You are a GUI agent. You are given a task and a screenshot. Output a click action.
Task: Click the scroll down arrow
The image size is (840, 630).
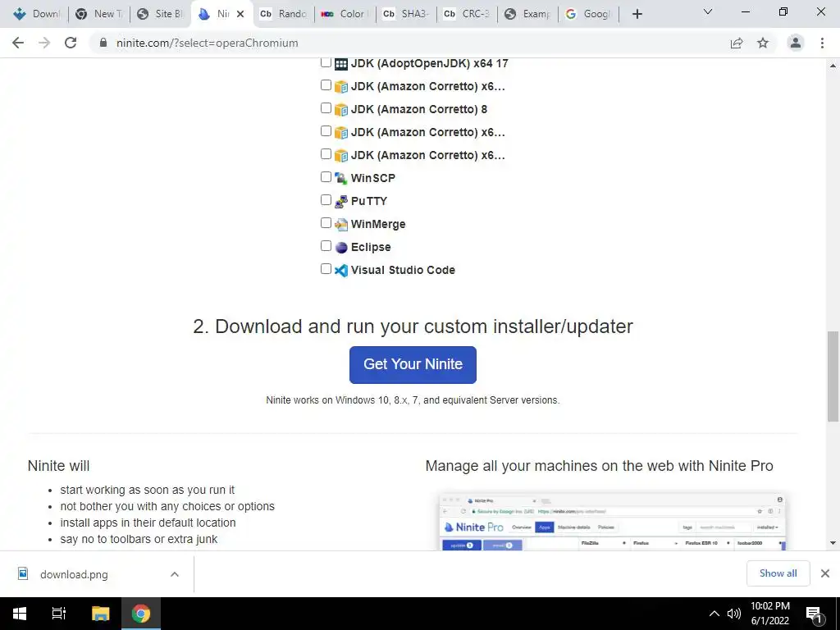[833, 543]
